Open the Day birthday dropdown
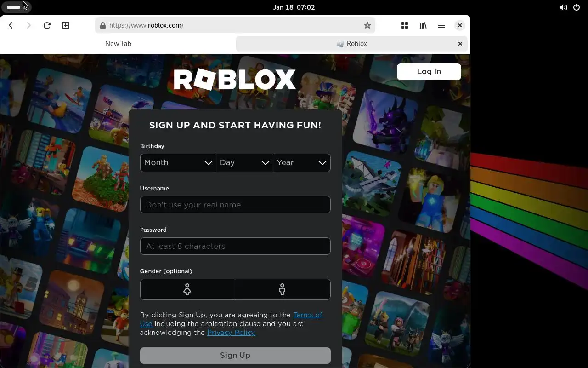The height and width of the screenshot is (368, 588). click(x=245, y=163)
